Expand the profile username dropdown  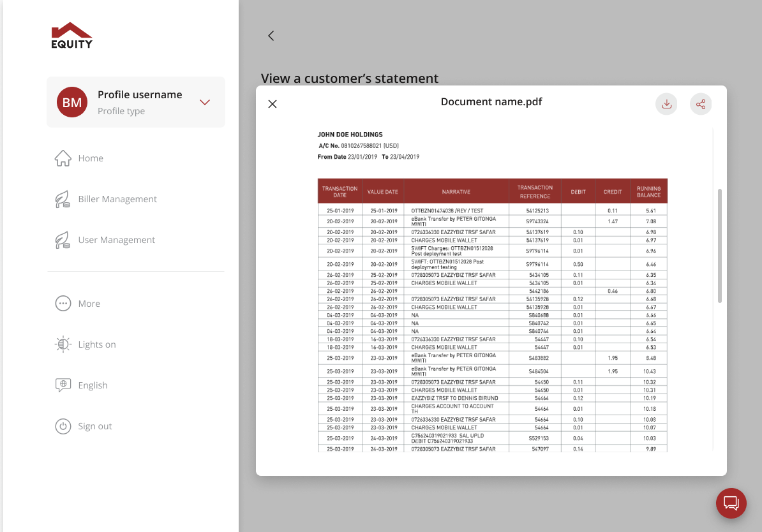[x=205, y=102]
